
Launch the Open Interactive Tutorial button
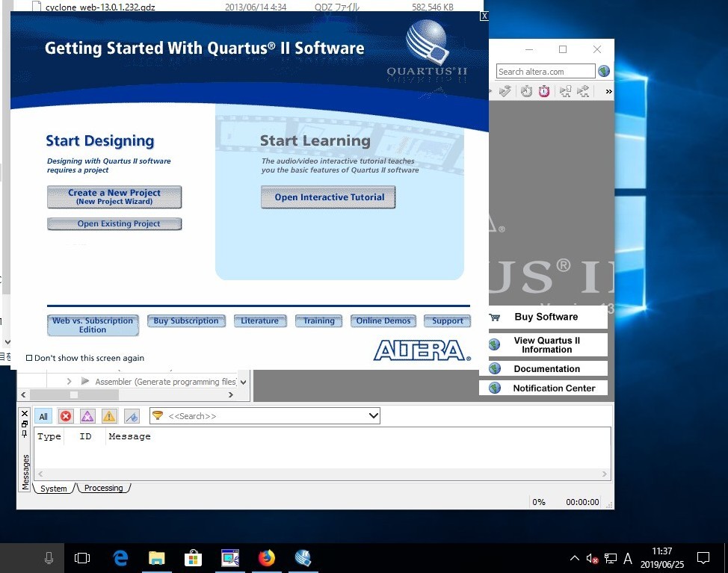(x=328, y=197)
